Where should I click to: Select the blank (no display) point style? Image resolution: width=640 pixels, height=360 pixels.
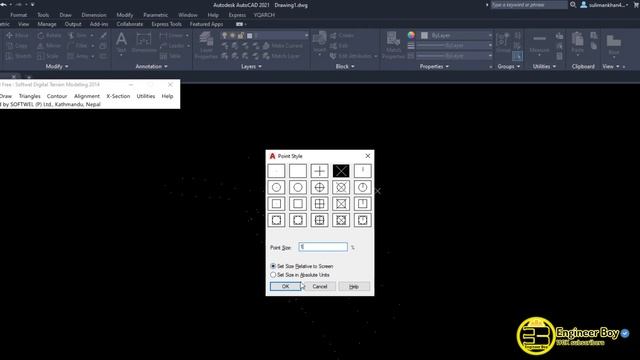pos(298,171)
